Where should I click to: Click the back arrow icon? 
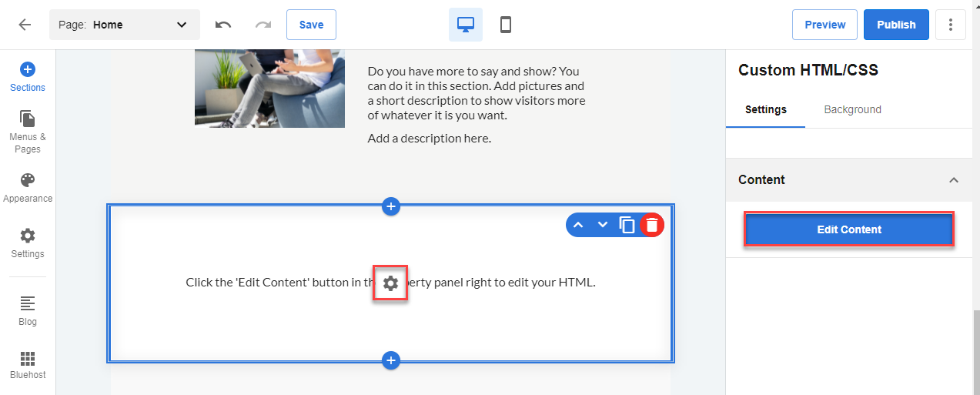[25, 25]
